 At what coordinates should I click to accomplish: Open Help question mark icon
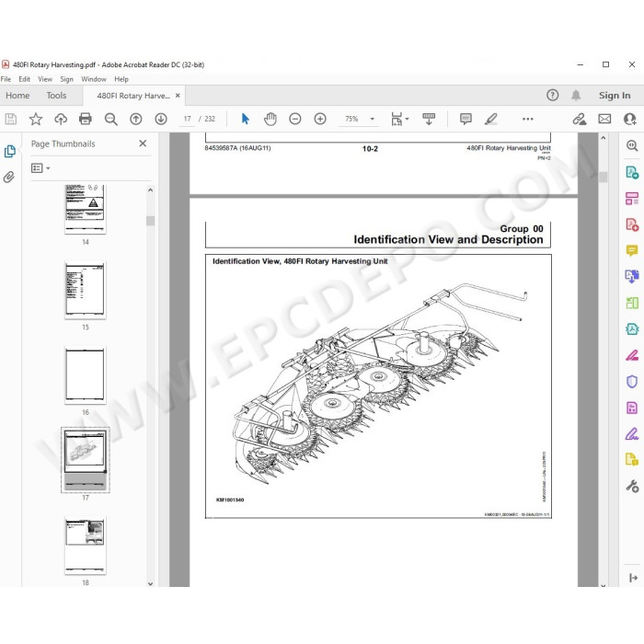pyautogui.click(x=552, y=96)
